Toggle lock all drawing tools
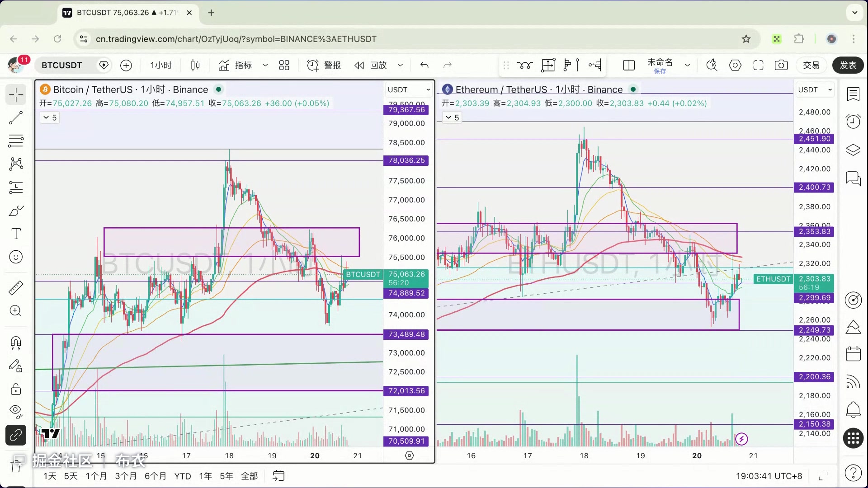Image resolution: width=868 pixels, height=488 pixels. point(16,389)
